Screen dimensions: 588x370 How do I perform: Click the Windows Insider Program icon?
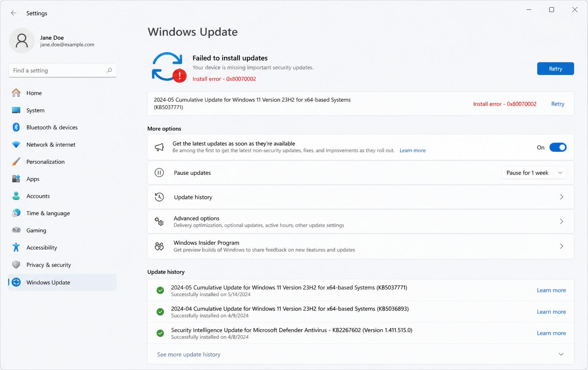click(159, 246)
